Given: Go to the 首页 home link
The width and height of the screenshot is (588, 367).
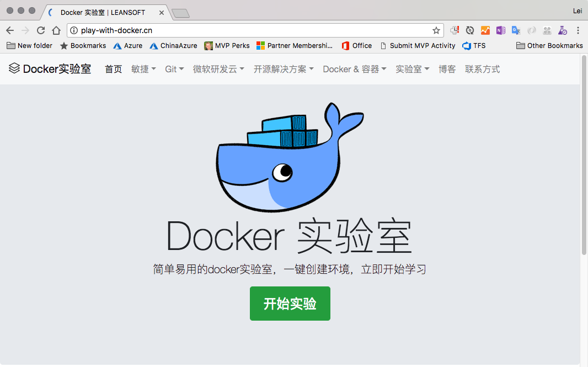Looking at the screenshot, I should [113, 69].
